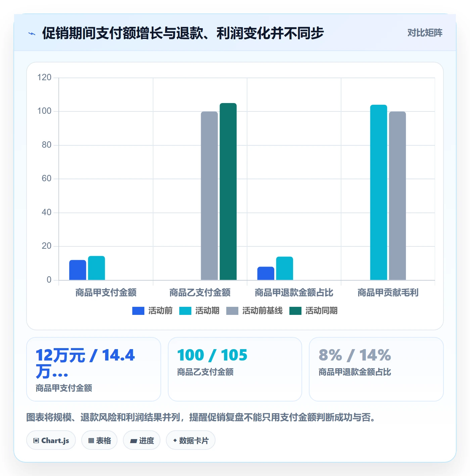Click the 60 y-axis tick label
Image resolution: width=470 pixels, height=476 pixels.
pos(46,179)
